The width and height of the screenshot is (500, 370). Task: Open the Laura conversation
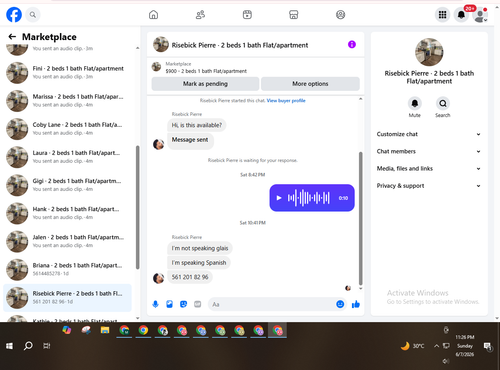68,157
